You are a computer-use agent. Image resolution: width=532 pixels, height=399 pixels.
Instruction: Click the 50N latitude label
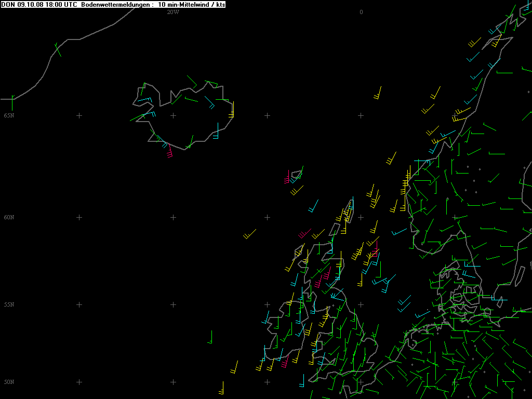[x=9, y=382]
